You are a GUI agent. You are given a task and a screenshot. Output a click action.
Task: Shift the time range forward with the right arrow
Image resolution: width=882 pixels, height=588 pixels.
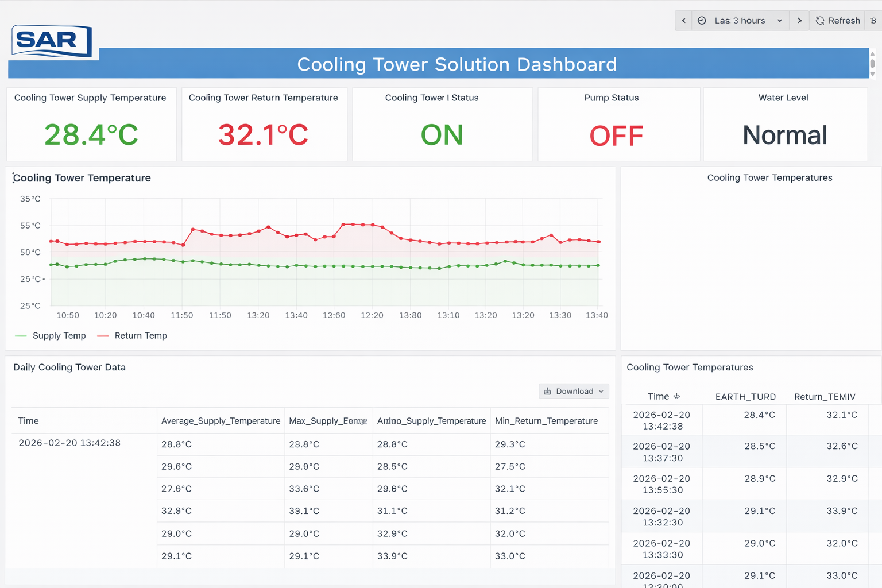799,21
